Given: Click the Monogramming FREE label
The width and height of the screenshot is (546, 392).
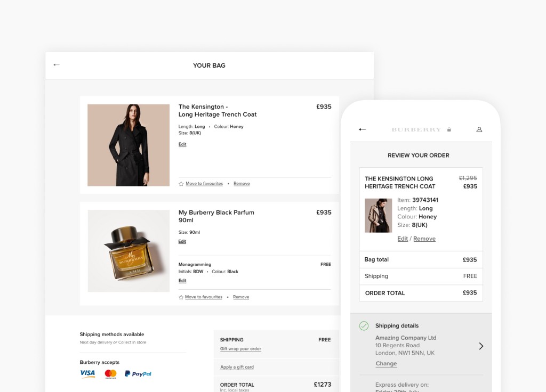Looking at the screenshot, I should pyautogui.click(x=326, y=264).
